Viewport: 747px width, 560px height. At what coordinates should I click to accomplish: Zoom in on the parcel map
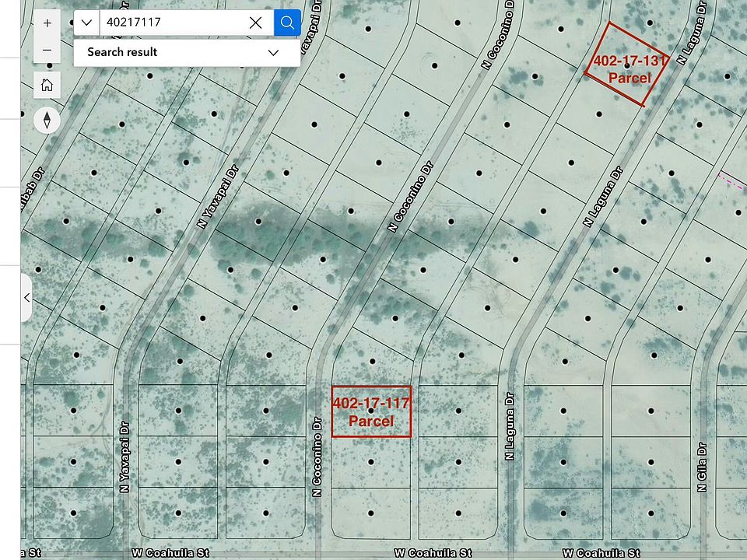click(47, 23)
